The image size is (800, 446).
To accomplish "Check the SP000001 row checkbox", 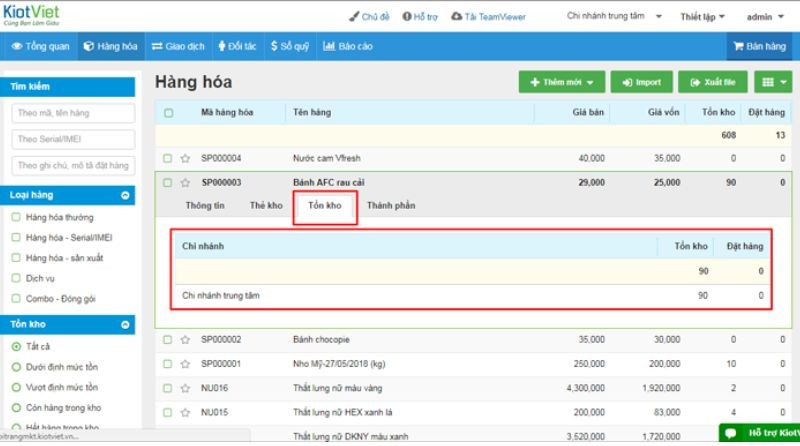I will (167, 364).
